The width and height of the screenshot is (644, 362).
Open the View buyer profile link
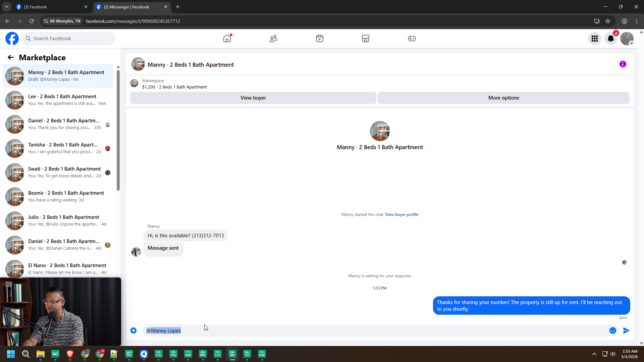pyautogui.click(x=401, y=215)
